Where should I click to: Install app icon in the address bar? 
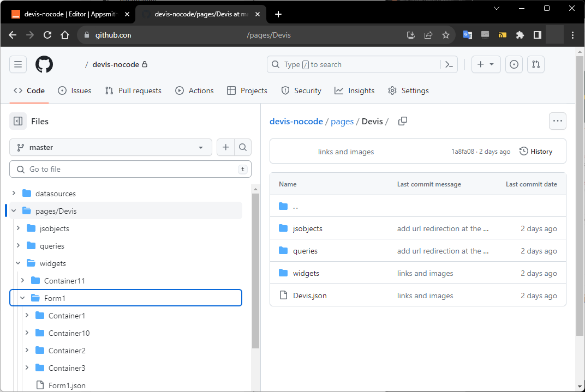pyautogui.click(x=411, y=35)
